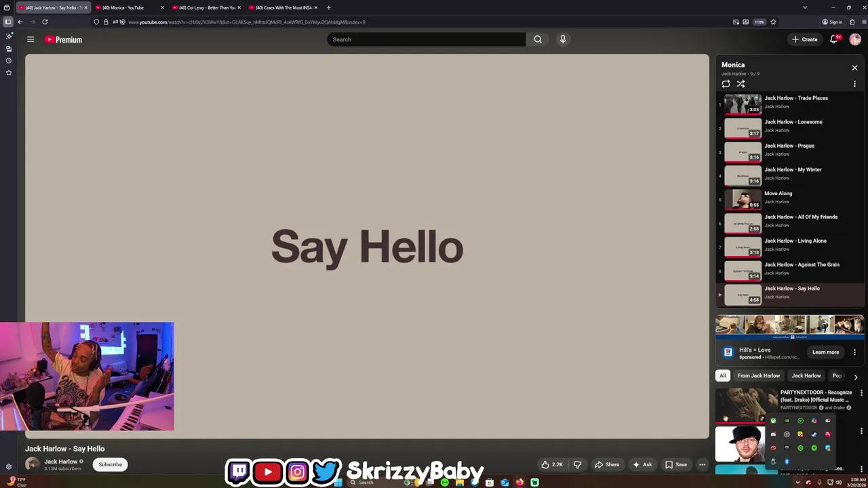Close the Monica - YouTube tab
Image resolution: width=868 pixels, height=488 pixels.
coord(162,7)
